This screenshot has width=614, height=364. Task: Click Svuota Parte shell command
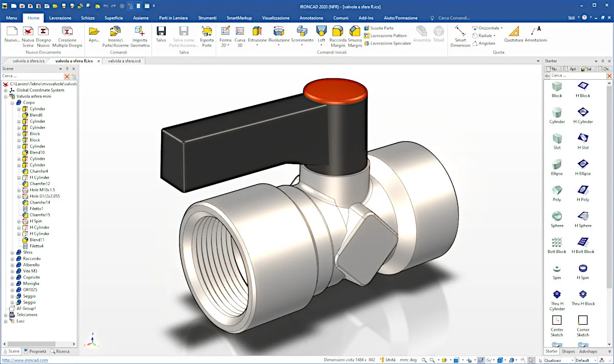(382, 28)
